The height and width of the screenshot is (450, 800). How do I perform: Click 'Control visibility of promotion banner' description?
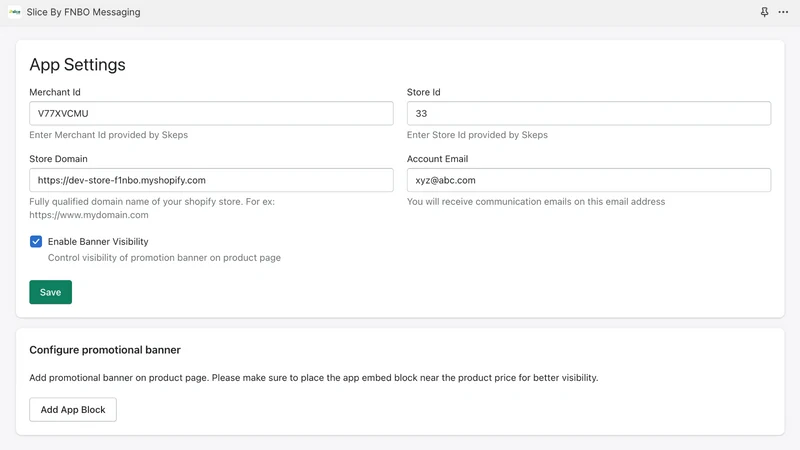164,258
